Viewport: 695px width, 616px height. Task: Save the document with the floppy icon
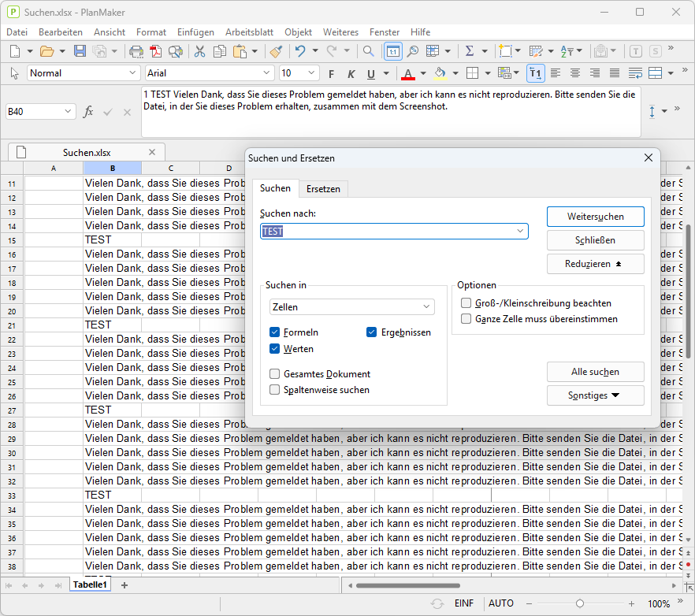pyautogui.click(x=80, y=51)
